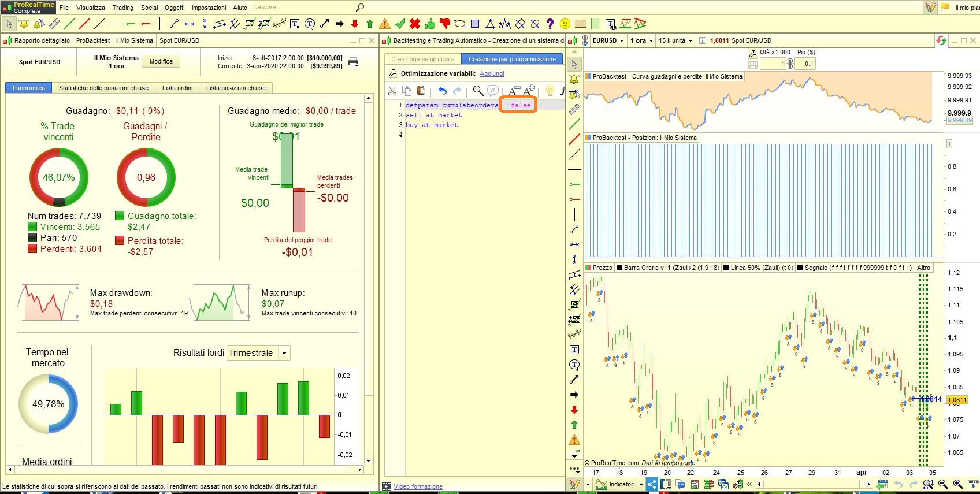Select the text box tool in top toolbar
This screenshot has width=980, height=494.
(295, 24)
